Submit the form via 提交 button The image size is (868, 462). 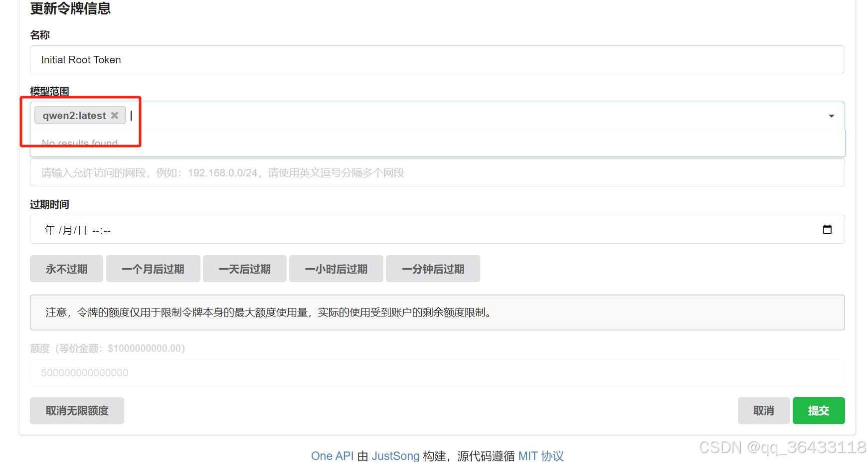click(x=818, y=410)
